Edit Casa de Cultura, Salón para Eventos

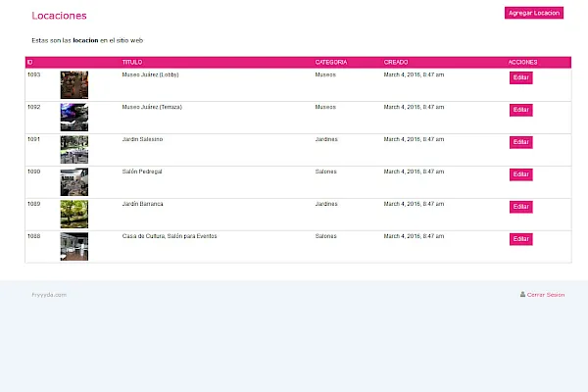click(521, 239)
